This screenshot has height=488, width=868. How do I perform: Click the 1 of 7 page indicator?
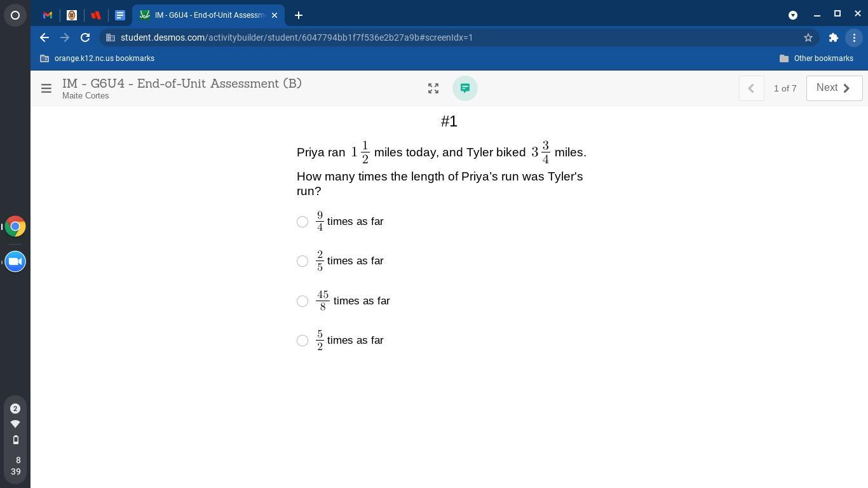[x=785, y=88]
